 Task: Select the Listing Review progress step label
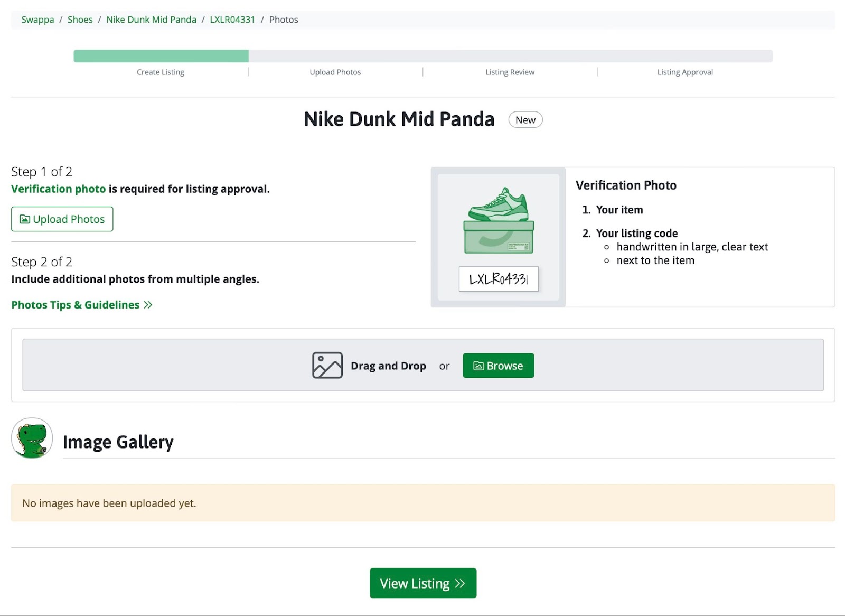pyautogui.click(x=510, y=72)
